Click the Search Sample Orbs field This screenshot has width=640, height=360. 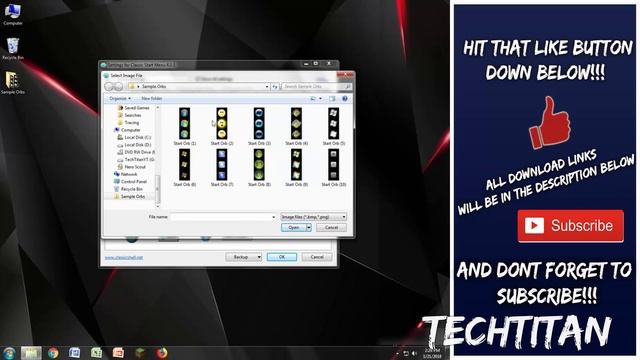[316, 87]
